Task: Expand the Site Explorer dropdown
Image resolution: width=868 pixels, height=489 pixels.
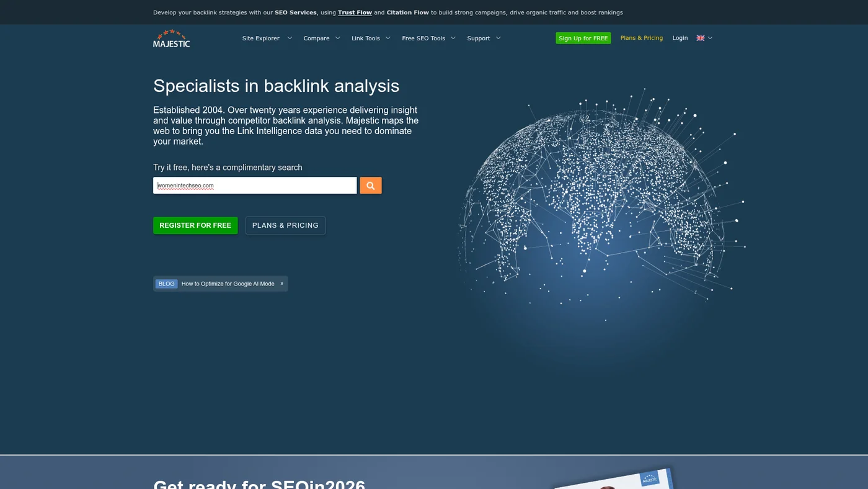Action: click(x=289, y=38)
